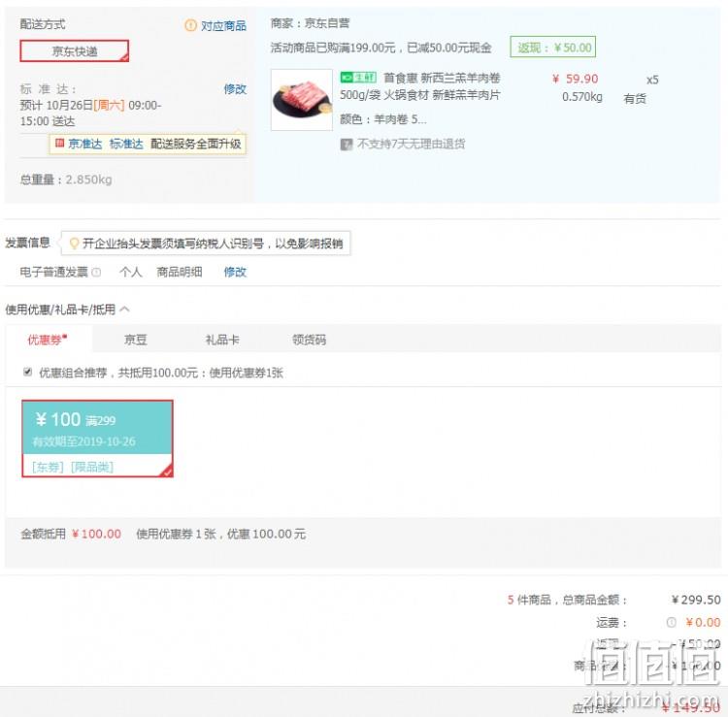Click the 运费 ¥0.00 value
This screenshot has width=728, height=717.
click(703, 622)
